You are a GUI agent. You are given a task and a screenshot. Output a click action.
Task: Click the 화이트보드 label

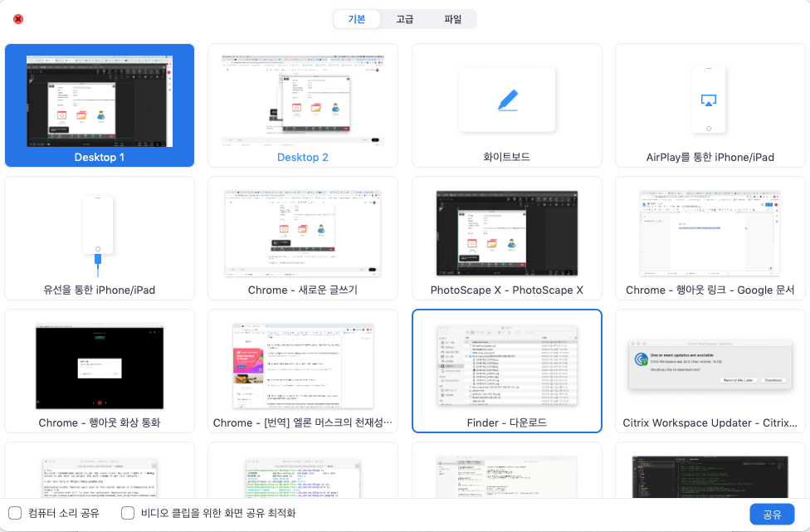tap(507, 157)
